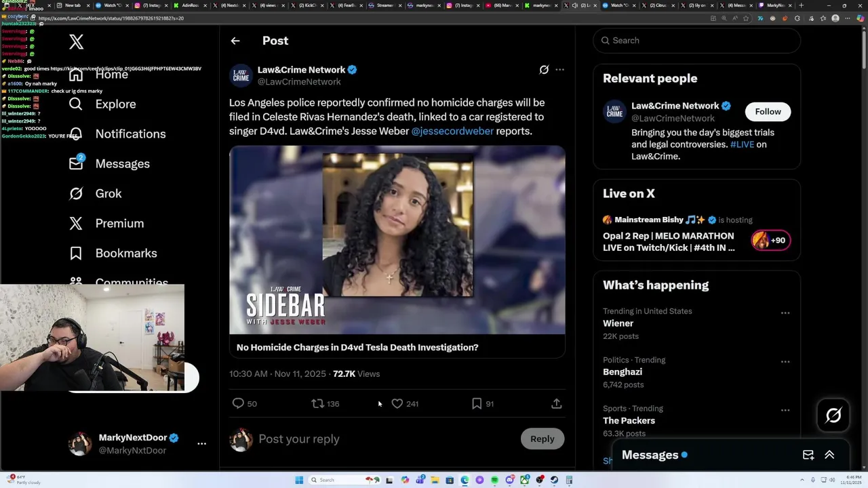Screen dimensions: 868x488
Task: Switch to the (2) KickCh browser tab
Action: pos(307,5)
